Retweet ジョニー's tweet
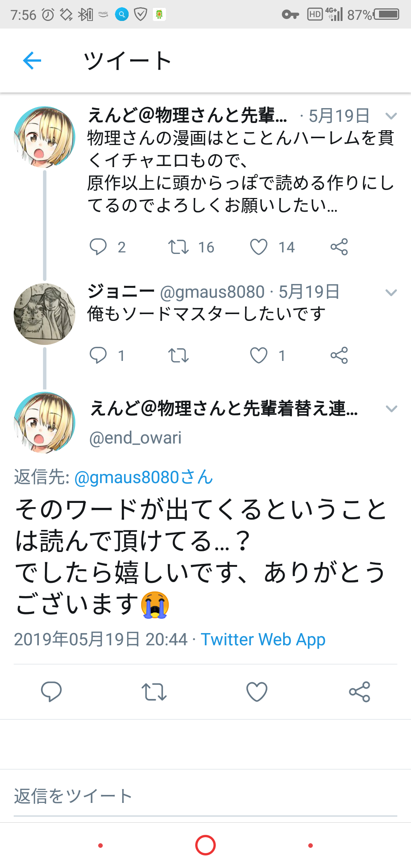 (x=178, y=356)
